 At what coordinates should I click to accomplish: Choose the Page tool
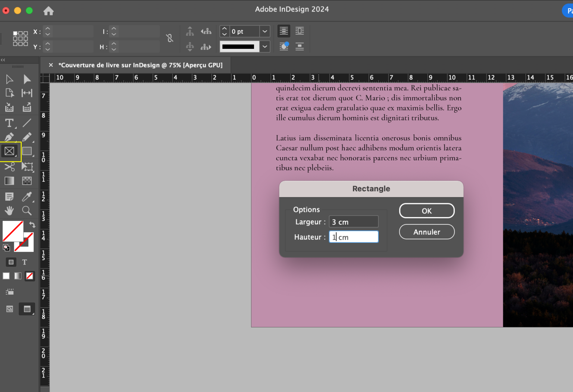click(9, 93)
